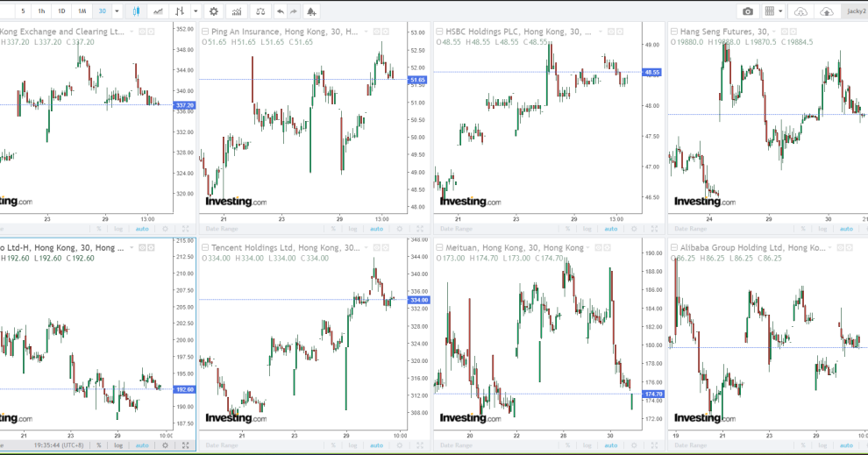Open HSBC Holdings series settings icon
868x455 pixels.
[620, 32]
